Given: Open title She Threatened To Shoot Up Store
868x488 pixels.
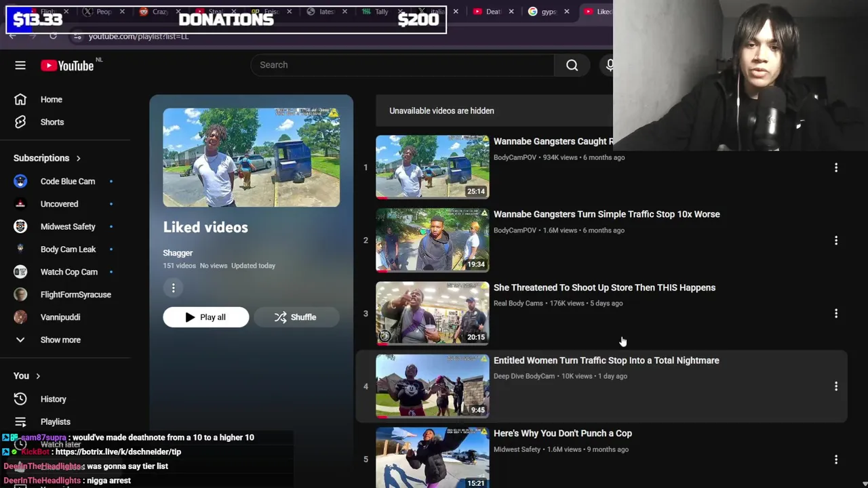Looking at the screenshot, I should 604,287.
